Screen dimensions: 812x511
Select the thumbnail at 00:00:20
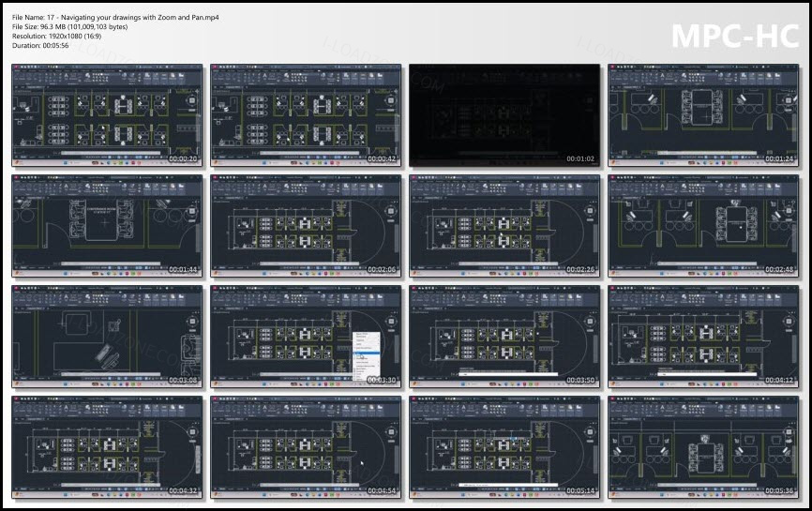107,115
